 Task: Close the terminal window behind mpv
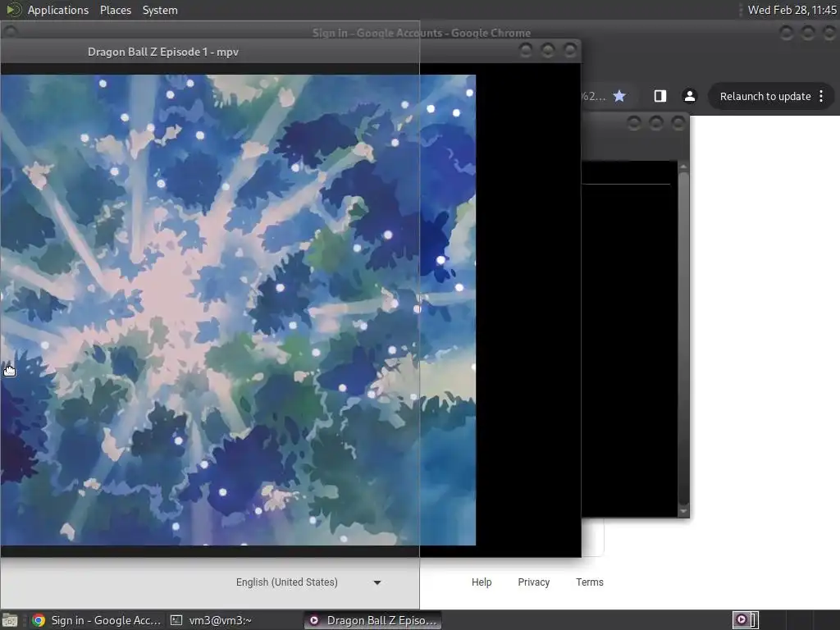point(678,123)
